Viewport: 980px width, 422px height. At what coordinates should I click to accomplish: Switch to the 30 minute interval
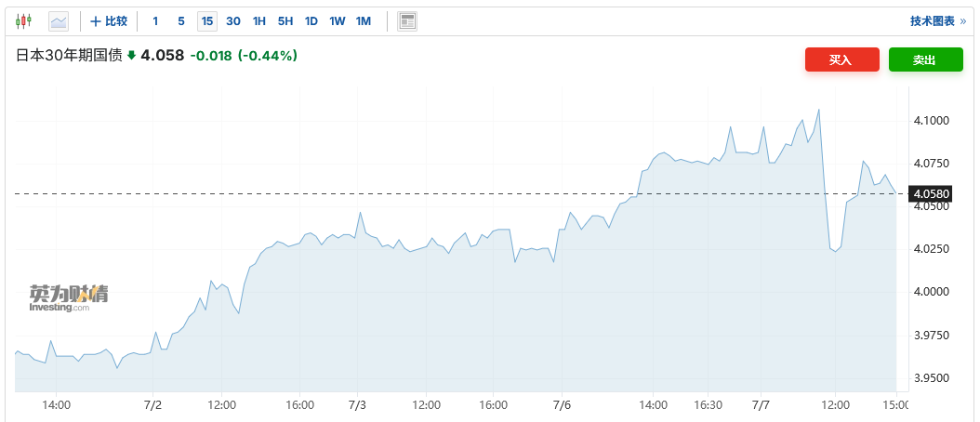[233, 21]
